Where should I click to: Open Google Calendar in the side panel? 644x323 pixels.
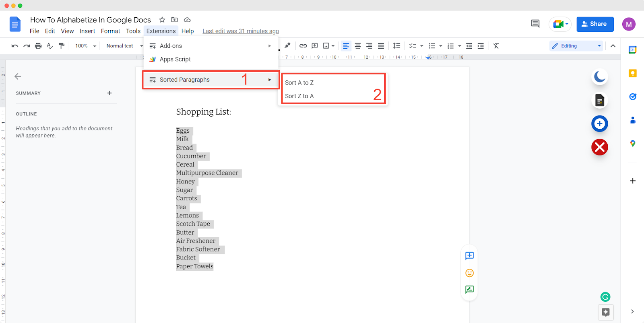(633, 50)
